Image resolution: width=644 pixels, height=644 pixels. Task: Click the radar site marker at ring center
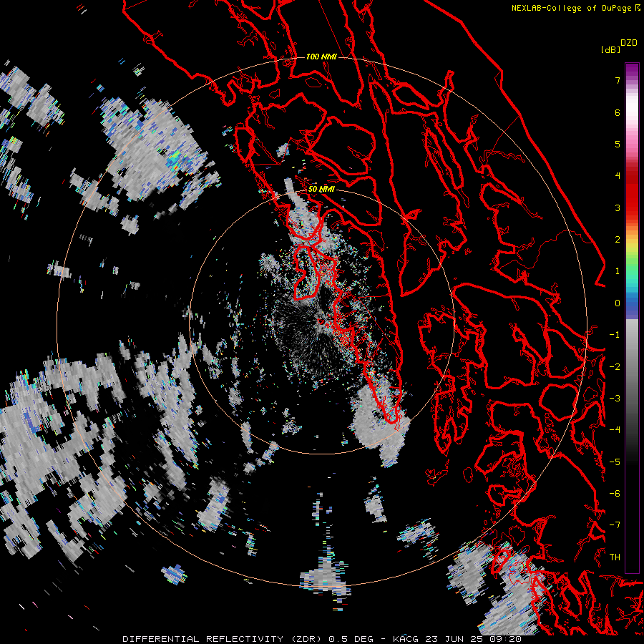(321, 321)
